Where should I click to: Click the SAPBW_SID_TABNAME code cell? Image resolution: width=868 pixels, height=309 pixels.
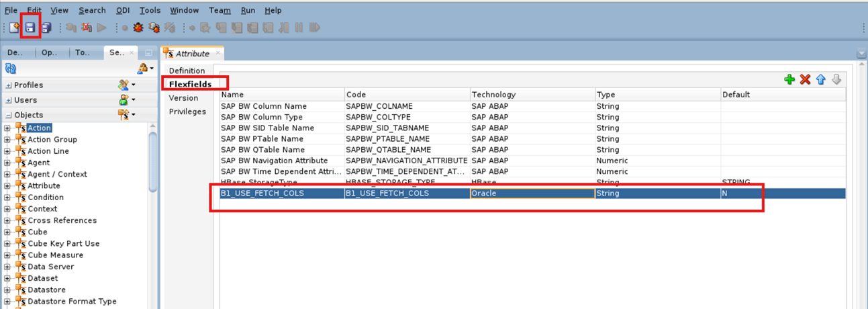(x=407, y=128)
